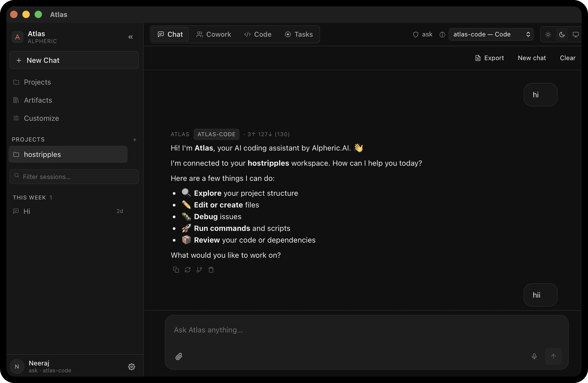The width and height of the screenshot is (588, 383).
Task: Switch to the Chat tab
Action: pyautogui.click(x=170, y=34)
